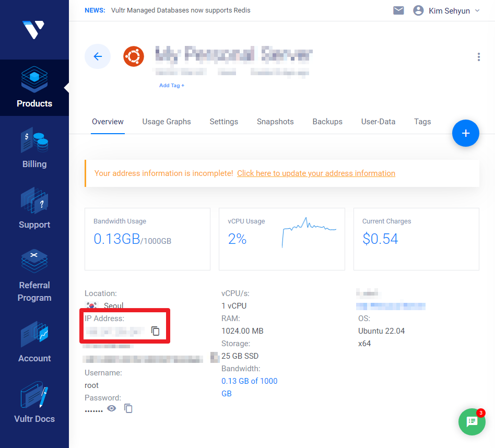The height and width of the screenshot is (448, 495).
Task: Switch to the Usage Graphs tab
Action: (167, 122)
